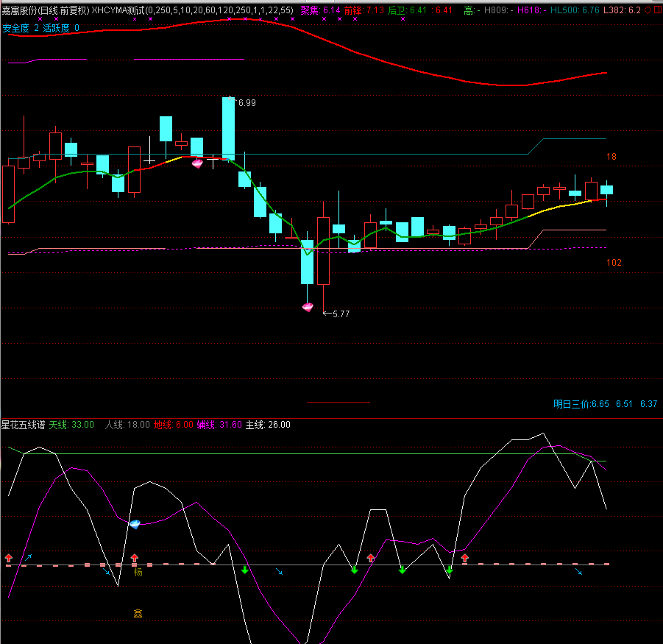The height and width of the screenshot is (644, 663).
Task: Click the 6.99 high price label
Action: pyautogui.click(x=247, y=103)
